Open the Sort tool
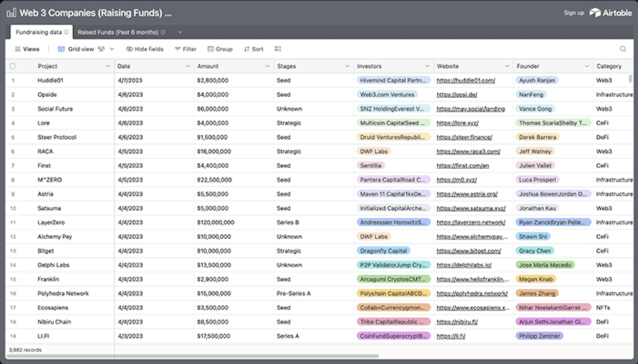The height and width of the screenshot is (364, 638). click(253, 49)
